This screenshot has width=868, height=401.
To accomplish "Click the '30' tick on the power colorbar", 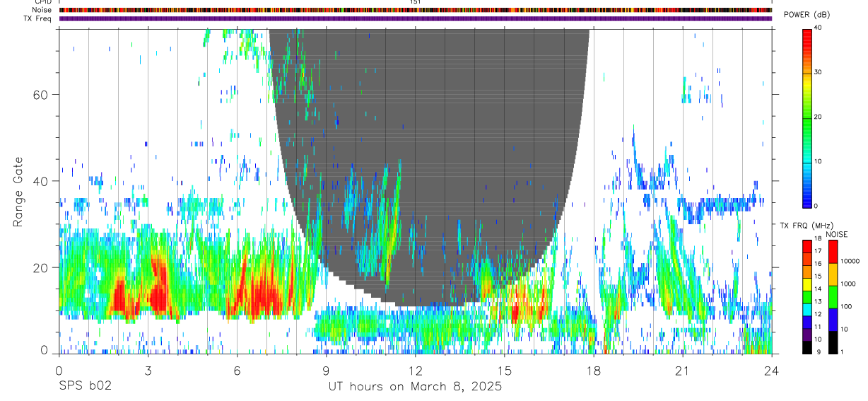I will [816, 72].
